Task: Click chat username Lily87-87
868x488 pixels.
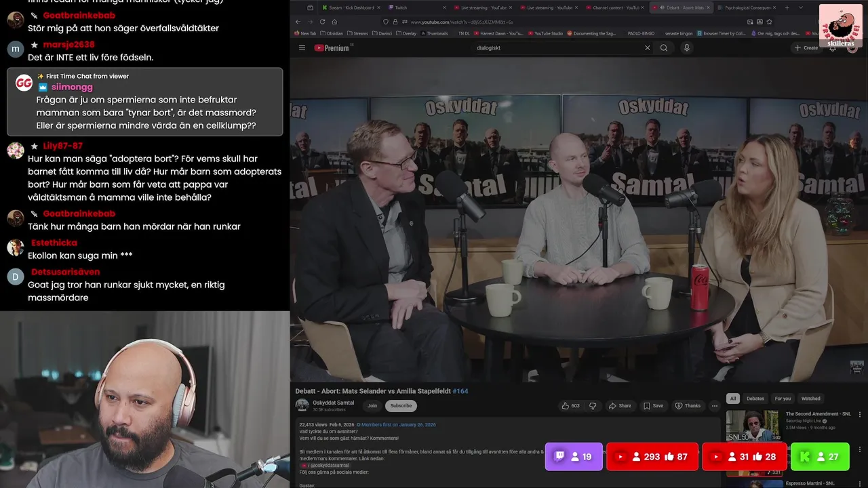Action: pyautogui.click(x=62, y=146)
